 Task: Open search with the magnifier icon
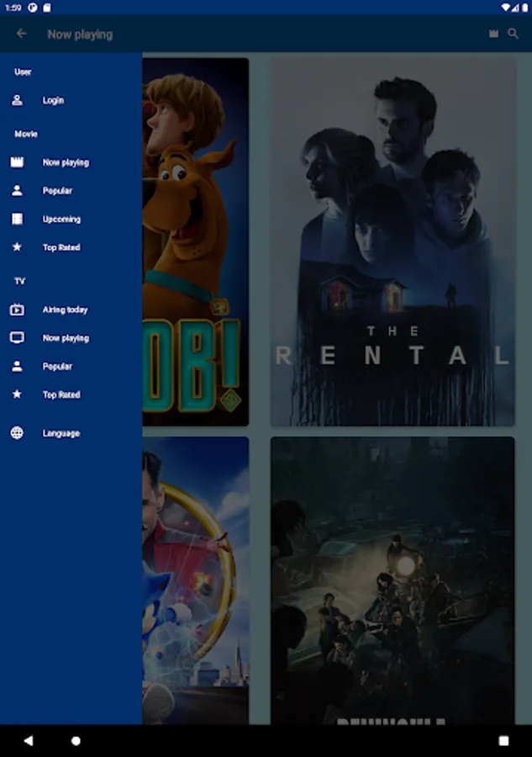click(514, 34)
